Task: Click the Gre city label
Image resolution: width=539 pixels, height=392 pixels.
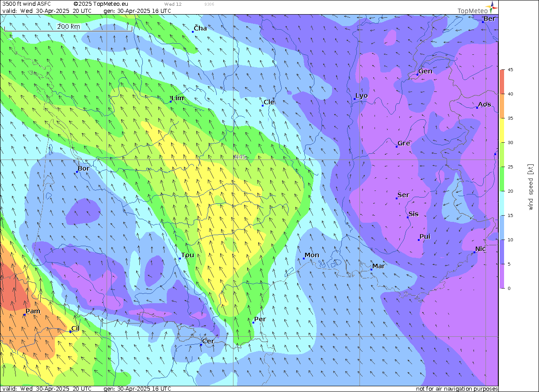Action: tap(404, 143)
